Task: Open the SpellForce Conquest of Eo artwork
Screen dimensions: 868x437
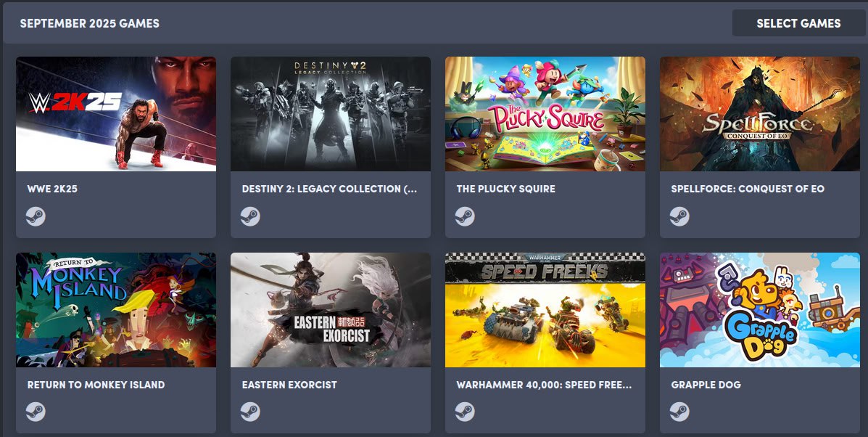Action: 759,113
